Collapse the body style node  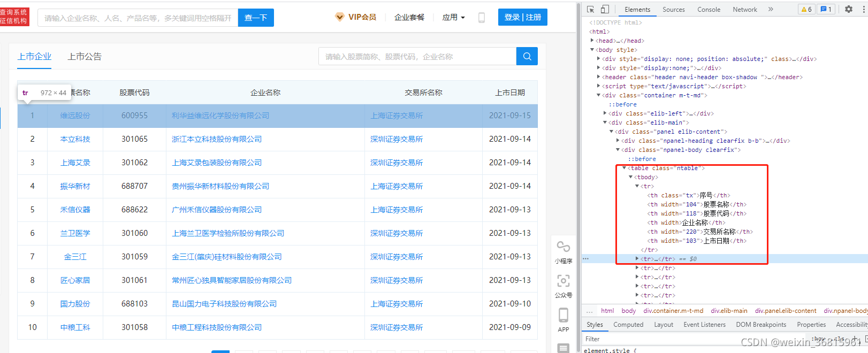(592, 50)
